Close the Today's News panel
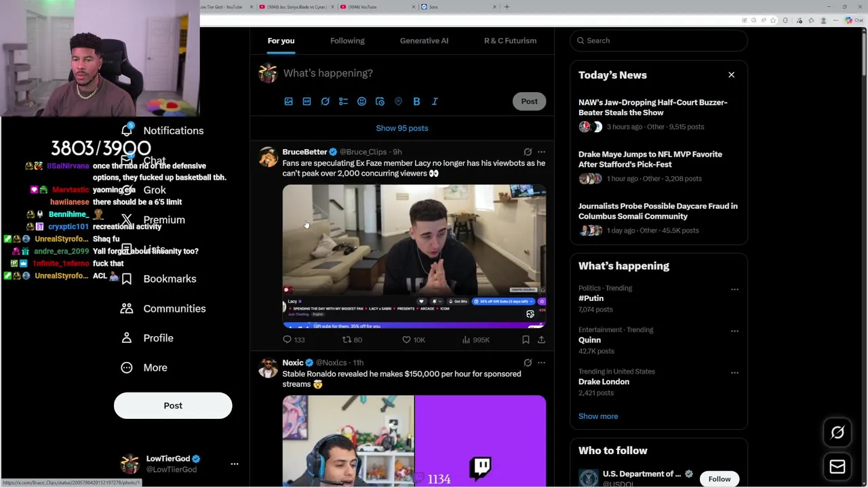The image size is (868, 488). click(x=731, y=75)
